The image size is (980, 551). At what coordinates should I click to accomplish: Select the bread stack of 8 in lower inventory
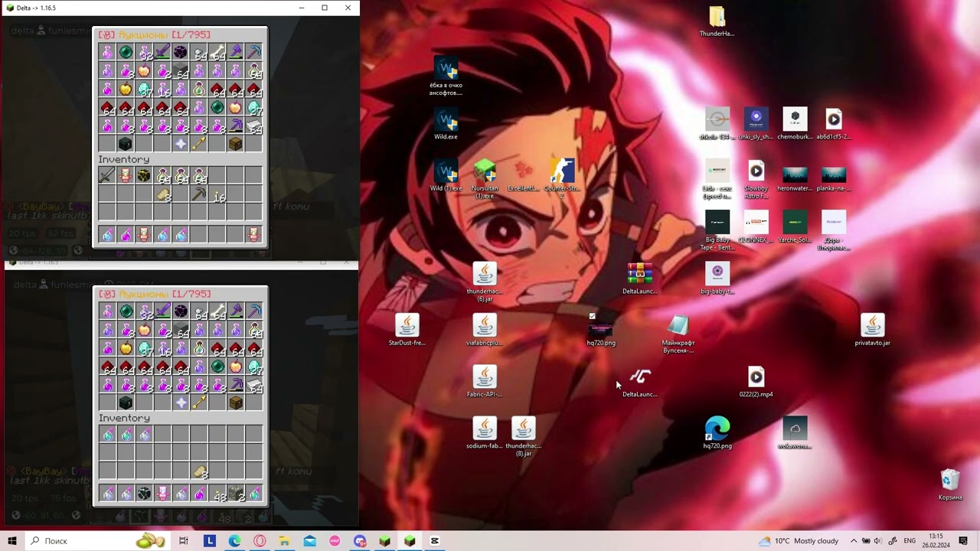click(x=200, y=472)
